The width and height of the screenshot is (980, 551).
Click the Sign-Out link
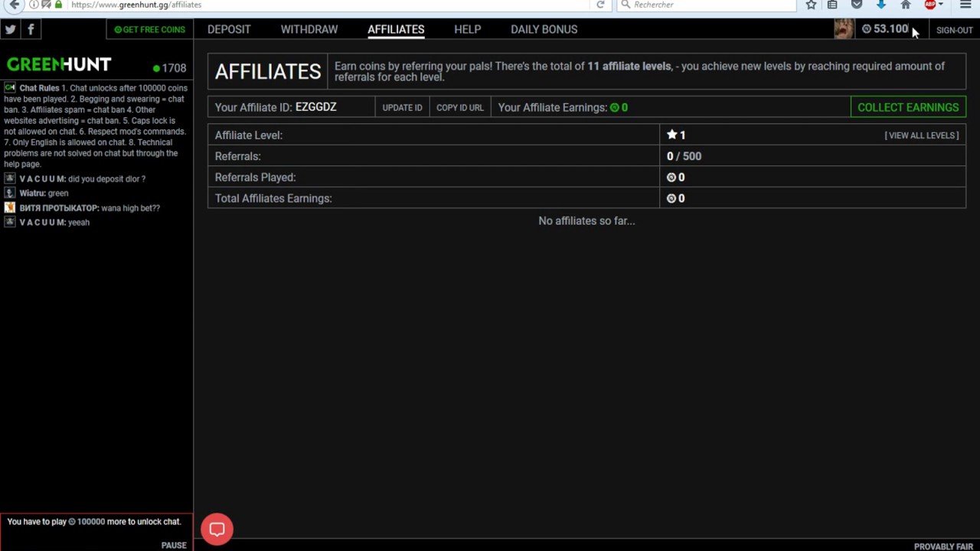tap(954, 30)
